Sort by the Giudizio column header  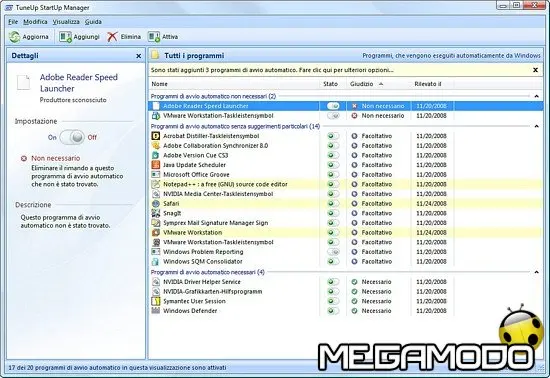tap(379, 84)
